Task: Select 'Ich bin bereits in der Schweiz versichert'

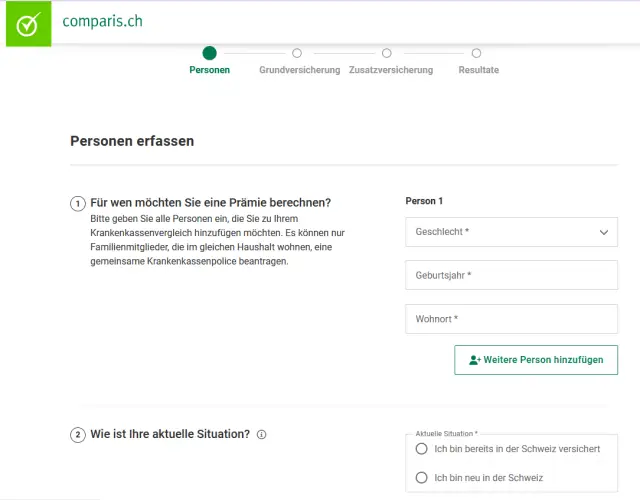Action: (x=422, y=449)
